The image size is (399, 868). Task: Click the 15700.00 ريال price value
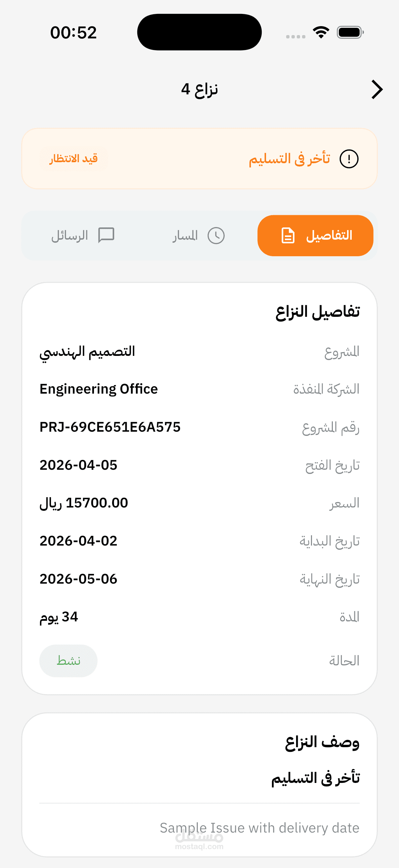(x=84, y=503)
